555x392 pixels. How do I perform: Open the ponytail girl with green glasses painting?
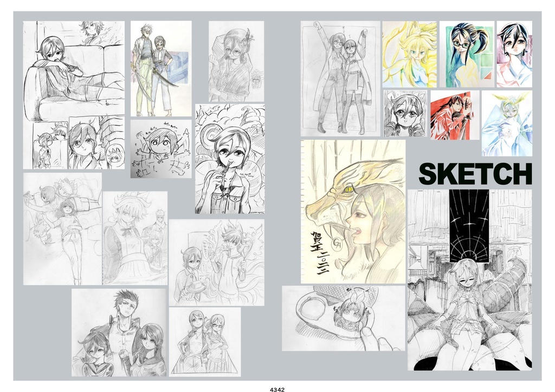click(467, 54)
